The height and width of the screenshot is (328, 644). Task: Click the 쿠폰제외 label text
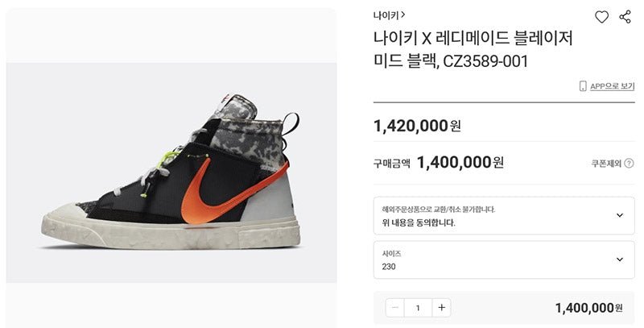(606, 164)
